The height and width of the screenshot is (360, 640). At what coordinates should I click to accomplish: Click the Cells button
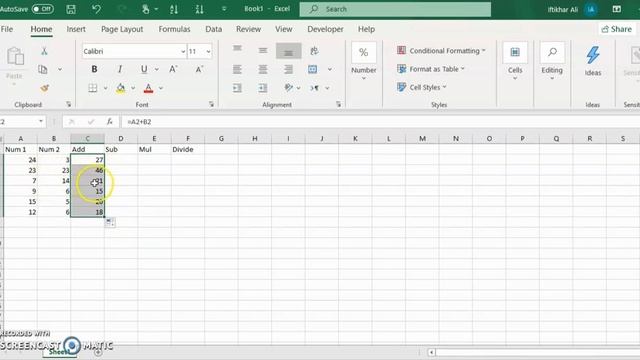pos(515,60)
